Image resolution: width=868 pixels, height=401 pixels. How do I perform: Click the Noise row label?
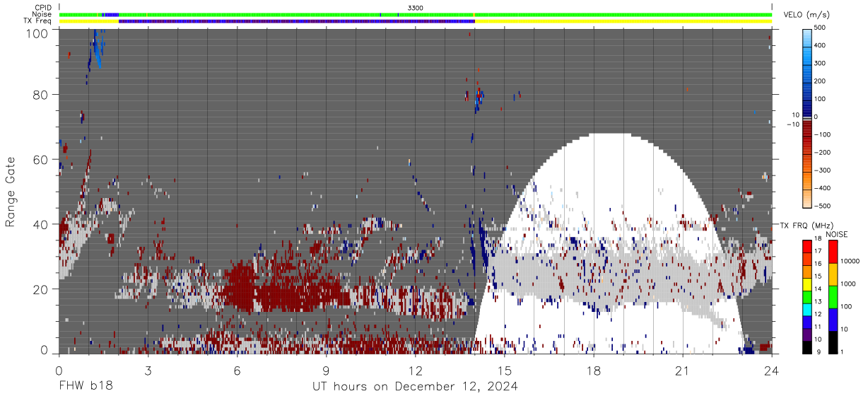tap(42, 14)
